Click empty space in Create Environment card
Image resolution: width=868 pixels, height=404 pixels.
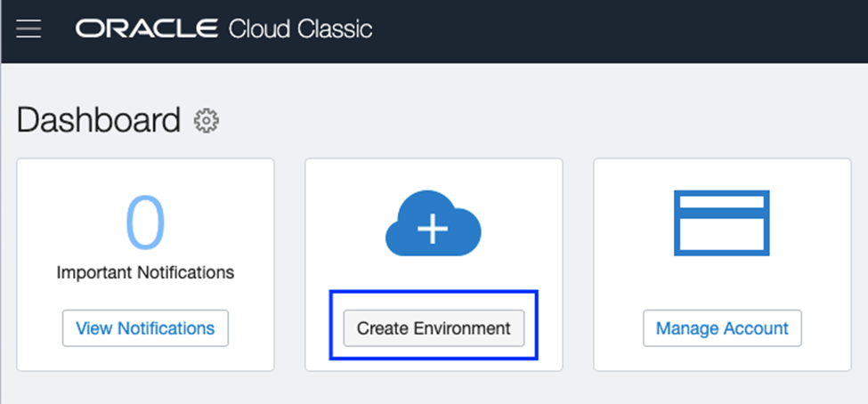click(x=344, y=222)
